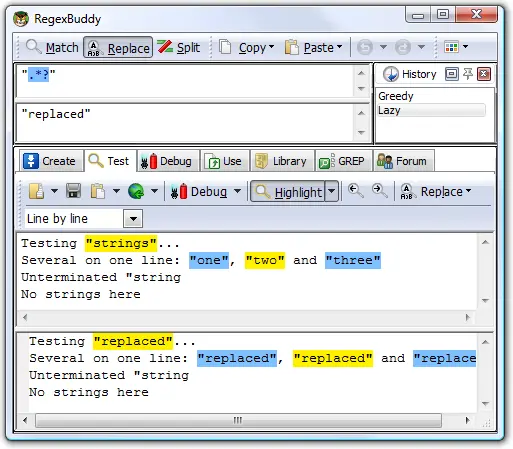The image size is (513, 449).
Task: Activate Replace mode in top toolbar
Action: (x=118, y=47)
